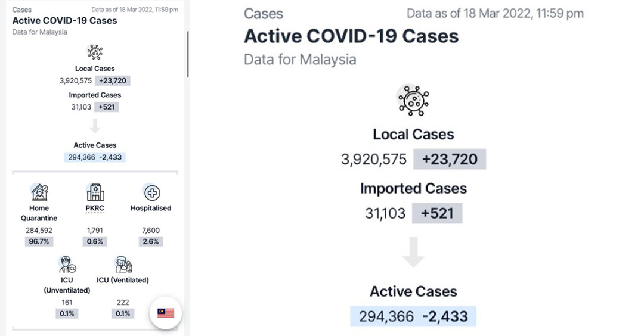The width and height of the screenshot is (644, 336).
Task: Click the Home Quarantine house icon
Action: (39, 192)
